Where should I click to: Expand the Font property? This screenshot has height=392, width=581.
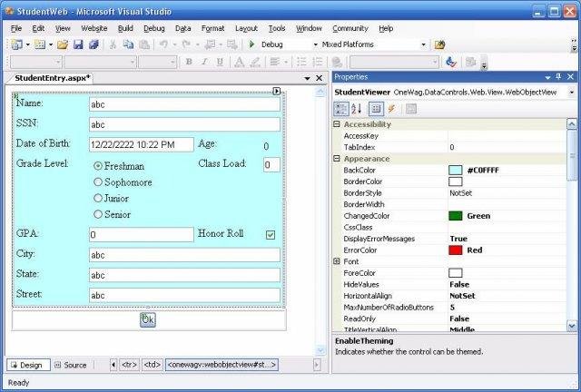[337, 261]
